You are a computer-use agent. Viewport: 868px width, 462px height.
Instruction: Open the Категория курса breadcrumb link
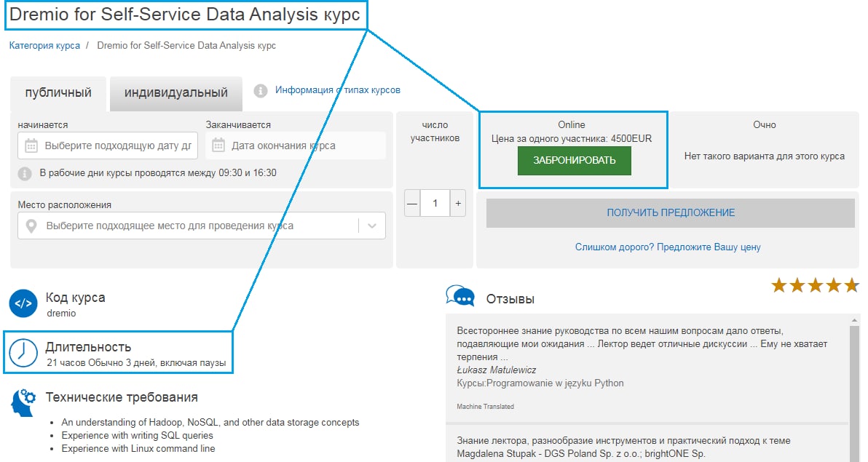pyautogui.click(x=44, y=45)
